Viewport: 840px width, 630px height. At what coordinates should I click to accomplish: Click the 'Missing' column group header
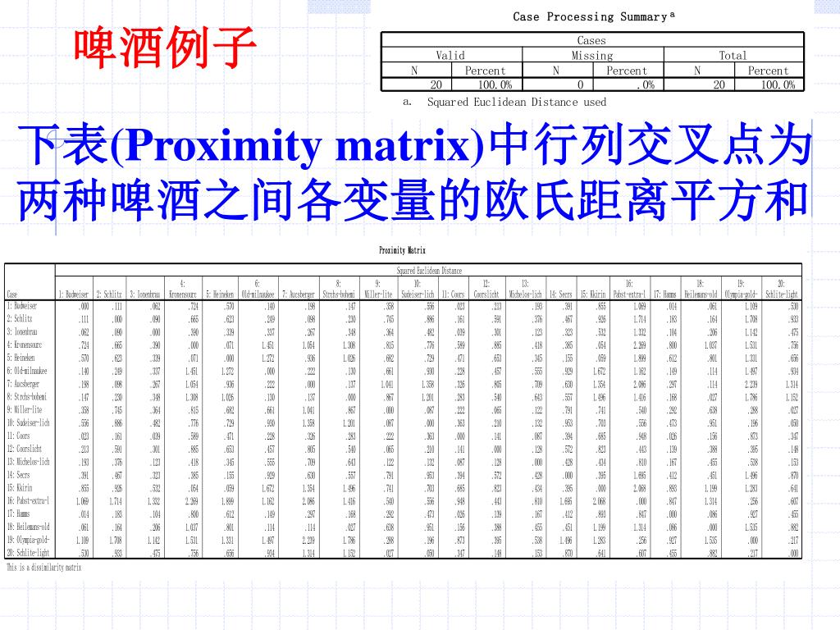pyautogui.click(x=592, y=55)
